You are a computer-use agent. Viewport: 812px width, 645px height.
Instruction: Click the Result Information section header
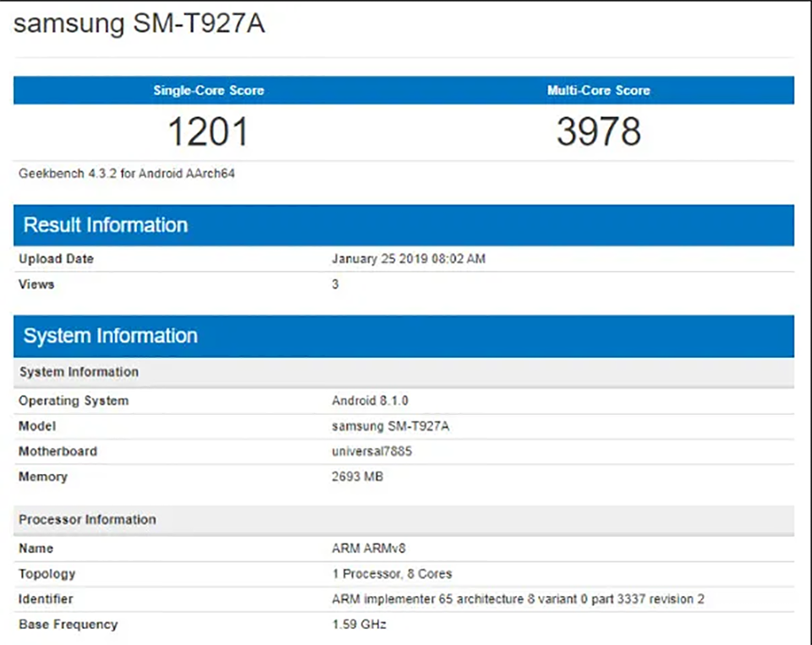click(x=403, y=225)
